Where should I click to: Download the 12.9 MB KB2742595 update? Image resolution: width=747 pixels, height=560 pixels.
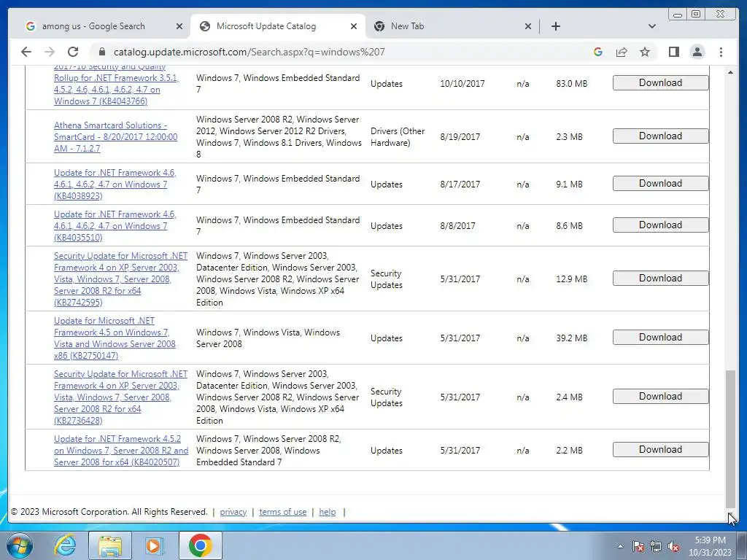click(660, 278)
